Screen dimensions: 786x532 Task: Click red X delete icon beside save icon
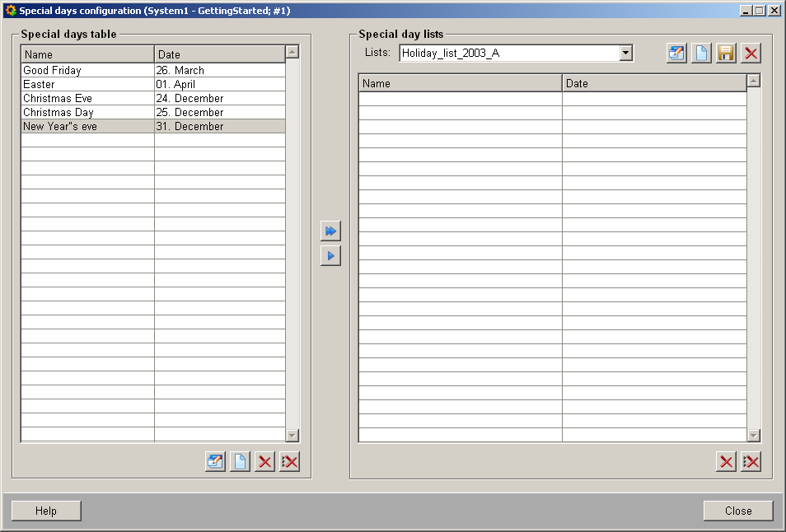coord(751,54)
